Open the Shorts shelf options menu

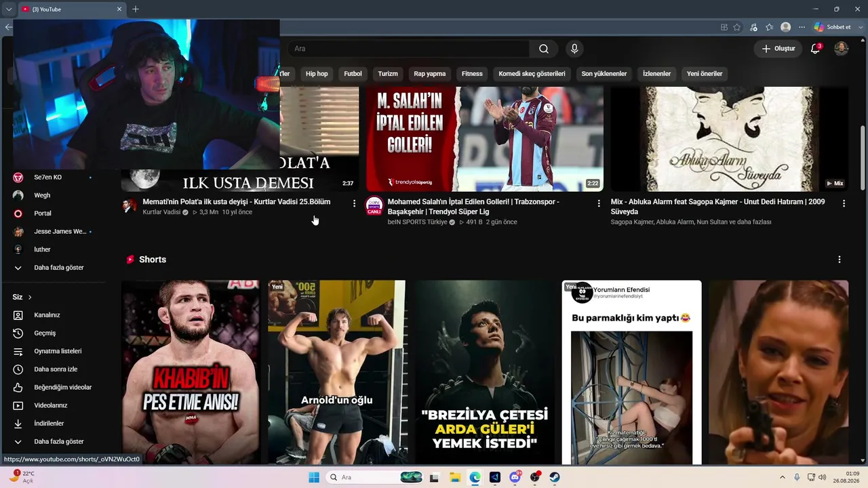pyautogui.click(x=840, y=260)
